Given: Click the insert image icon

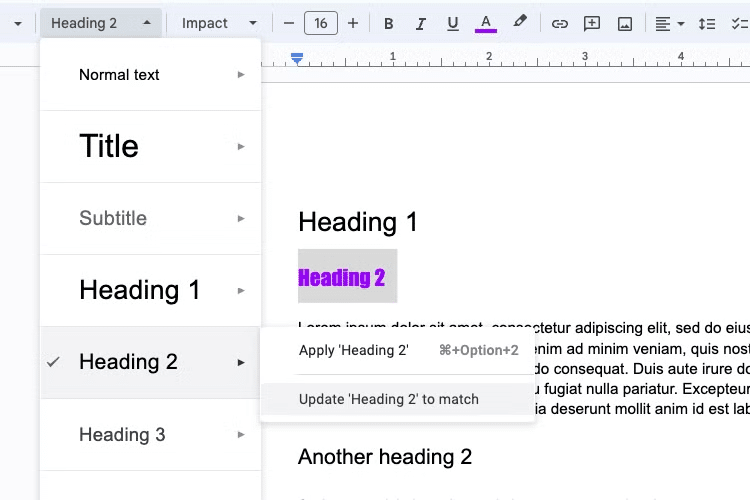Looking at the screenshot, I should 625,23.
